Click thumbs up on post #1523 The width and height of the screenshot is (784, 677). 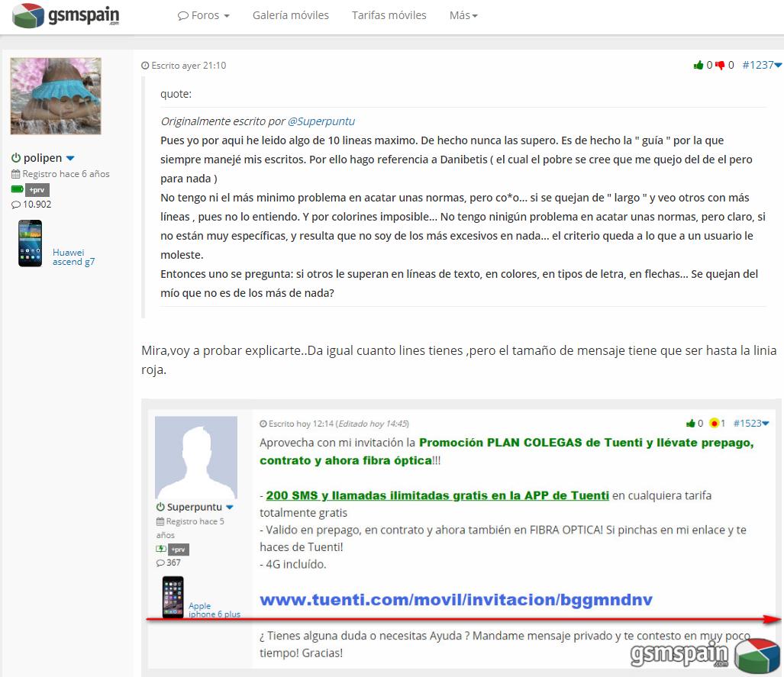click(x=691, y=424)
